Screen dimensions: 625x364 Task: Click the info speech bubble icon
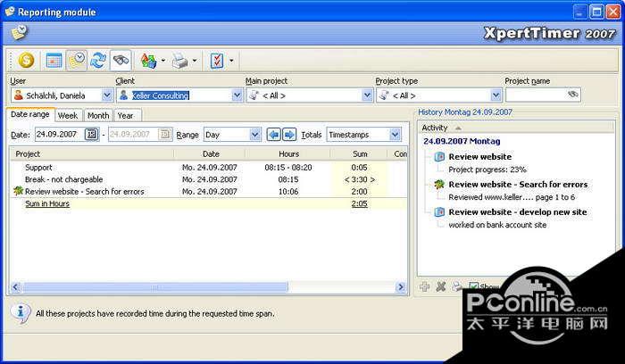pyautogui.click(x=21, y=313)
